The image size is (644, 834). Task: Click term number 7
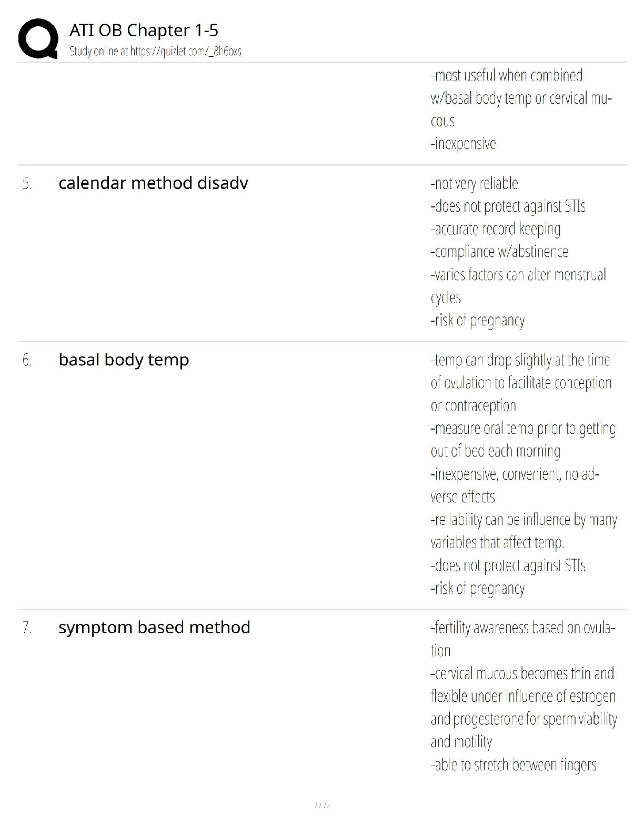(27, 628)
